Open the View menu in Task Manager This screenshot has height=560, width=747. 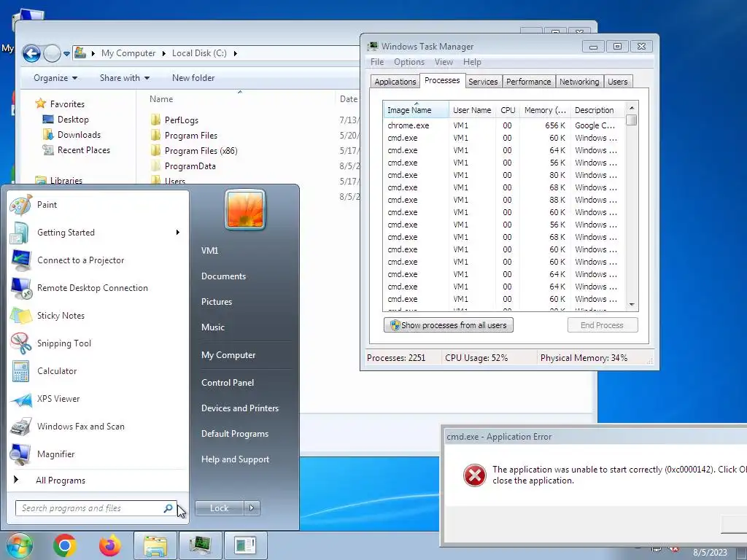tap(443, 62)
